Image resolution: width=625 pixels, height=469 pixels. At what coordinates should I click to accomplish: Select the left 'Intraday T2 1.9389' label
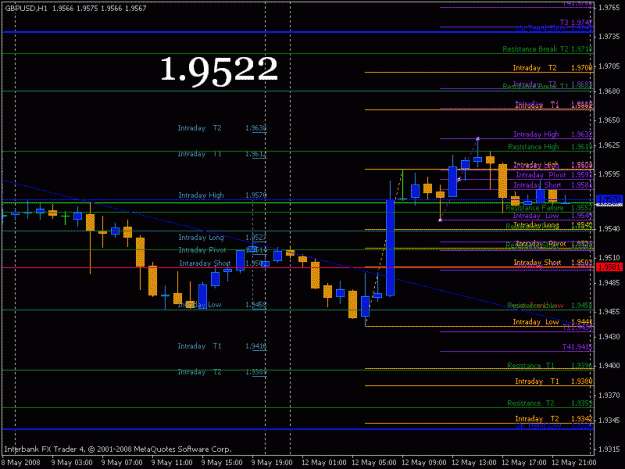point(222,372)
